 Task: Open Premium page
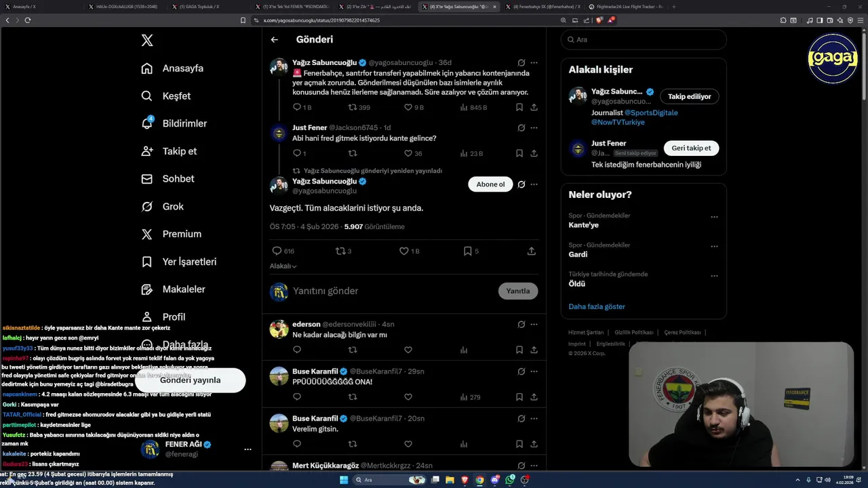coord(171,234)
